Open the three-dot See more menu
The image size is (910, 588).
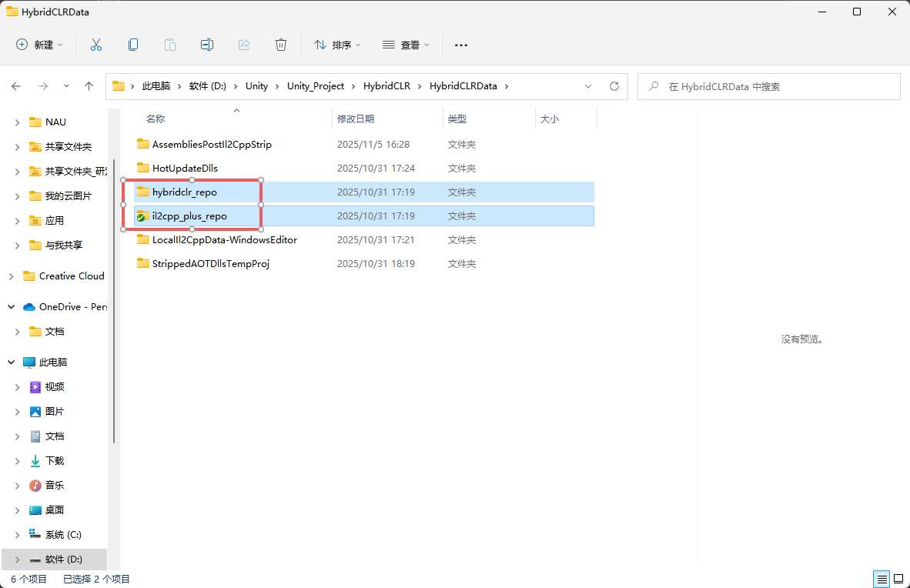[461, 45]
